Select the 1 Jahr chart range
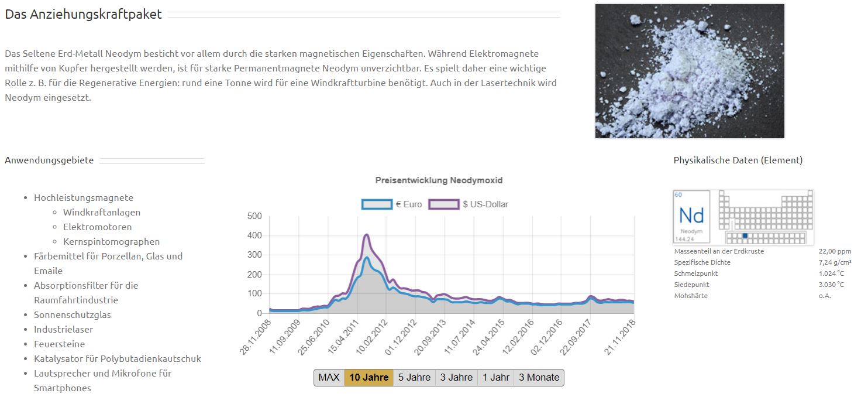This screenshot has height=407, width=868. coord(495,378)
